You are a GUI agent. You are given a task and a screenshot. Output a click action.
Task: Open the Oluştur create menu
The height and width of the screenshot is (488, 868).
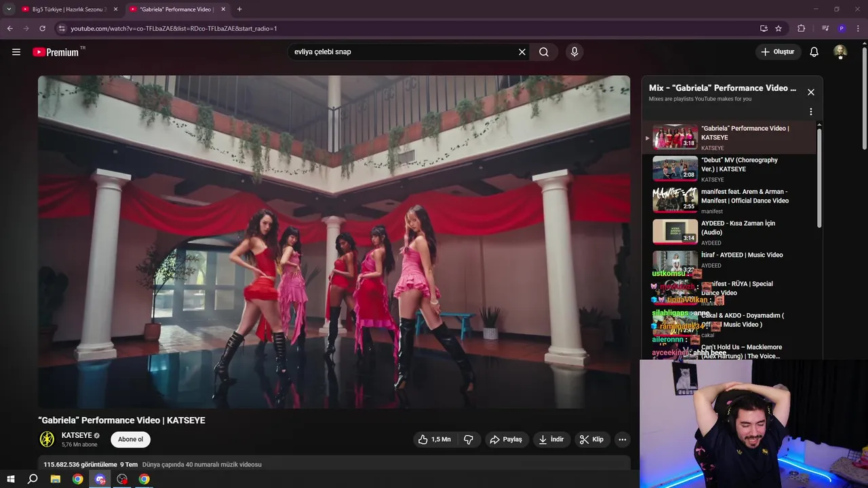[778, 52]
